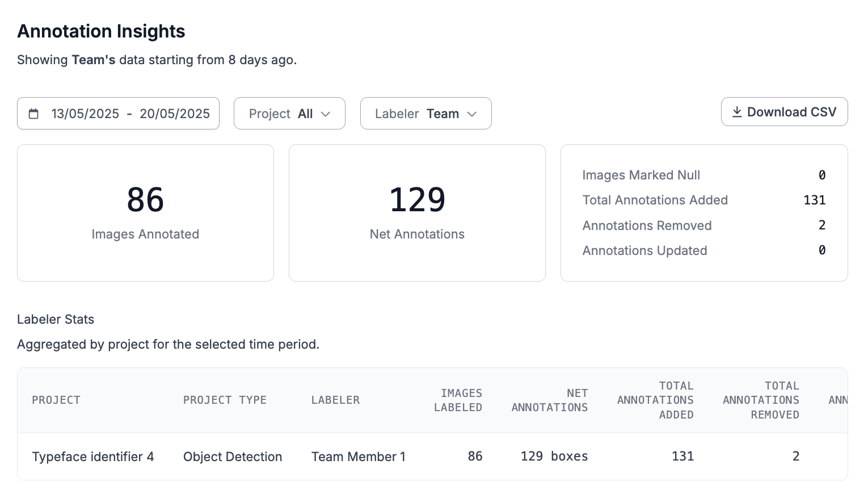Click the Object Detection cell
Screen dimensions: 868x502
(233, 457)
